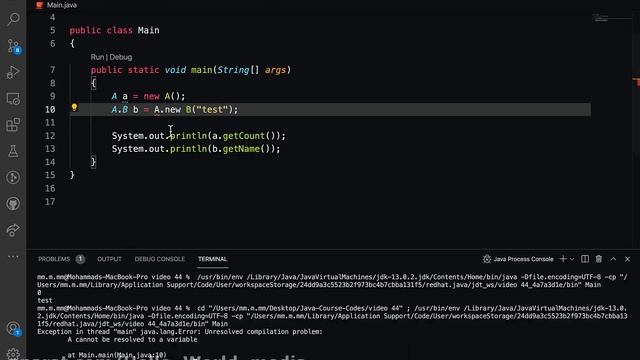Click the Problems count badge showing 1

80,259
